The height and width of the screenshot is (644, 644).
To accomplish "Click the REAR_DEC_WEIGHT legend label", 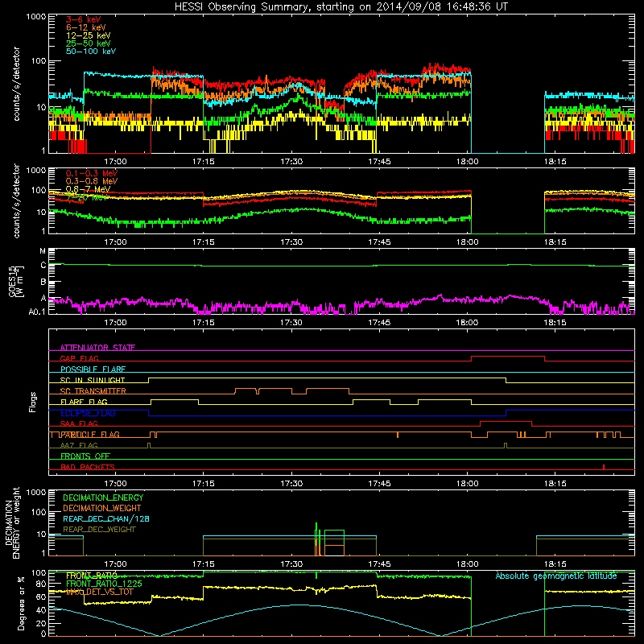I will tap(99, 530).
